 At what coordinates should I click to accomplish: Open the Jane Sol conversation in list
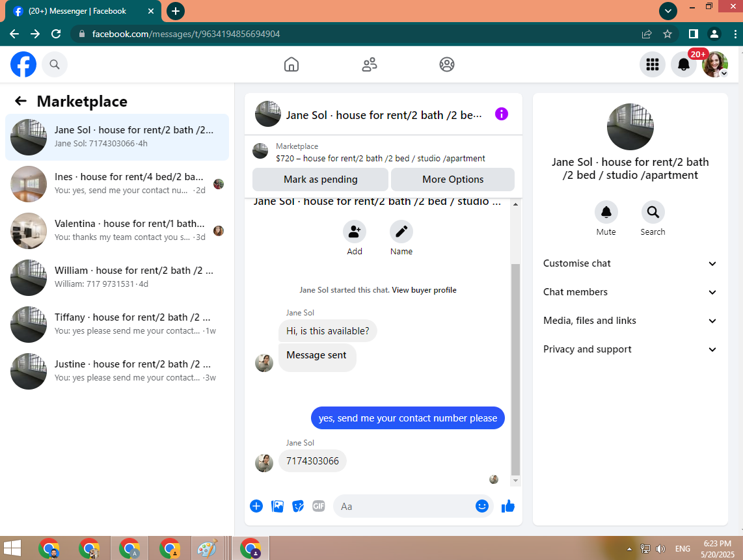click(x=117, y=137)
